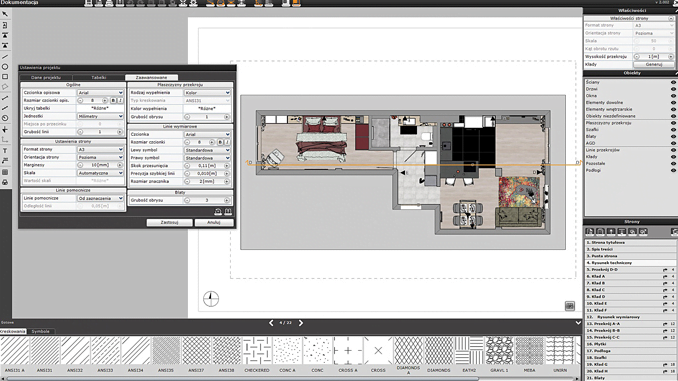Increase Grubość linii value
Image resolution: width=678 pixels, height=381 pixels.
click(120, 132)
